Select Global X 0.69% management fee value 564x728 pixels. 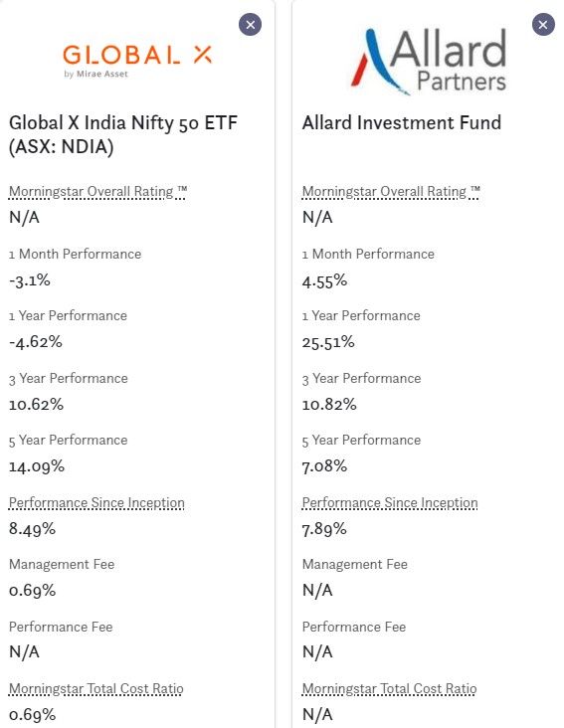click(x=32, y=591)
